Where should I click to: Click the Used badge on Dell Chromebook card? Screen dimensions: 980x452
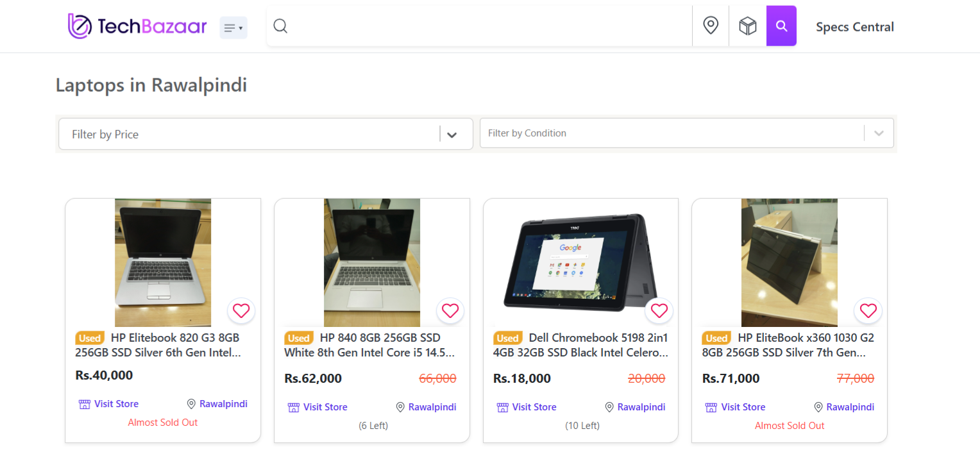[507, 338]
